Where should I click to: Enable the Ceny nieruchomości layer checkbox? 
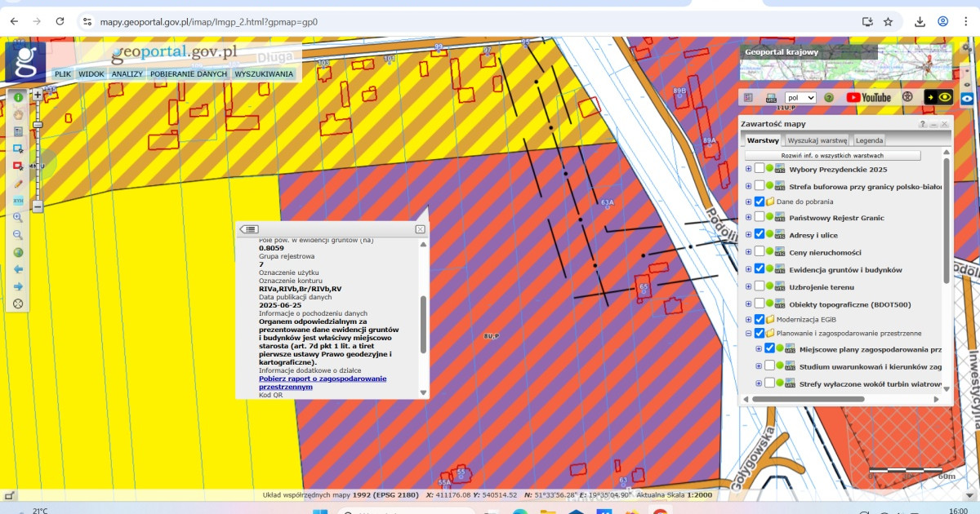tap(759, 252)
